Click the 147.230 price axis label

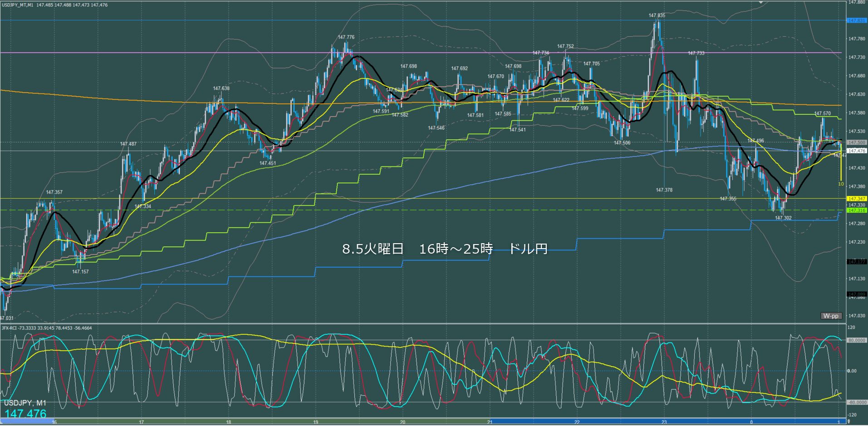pyautogui.click(x=857, y=242)
